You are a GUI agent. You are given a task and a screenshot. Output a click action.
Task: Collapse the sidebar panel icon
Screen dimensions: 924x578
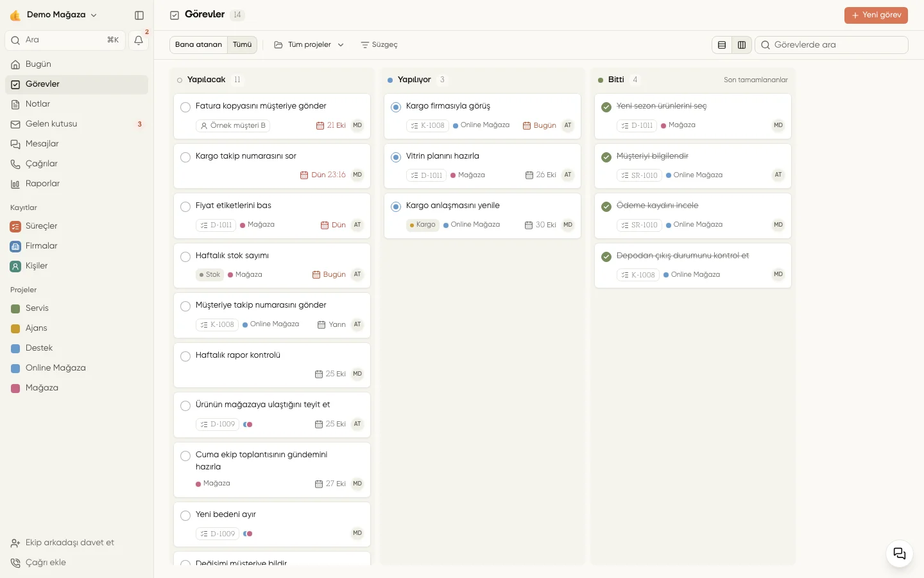tap(139, 15)
